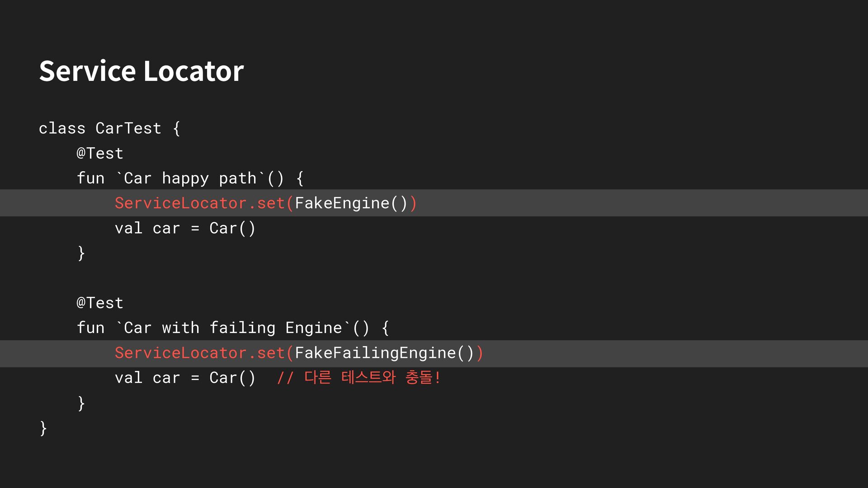Click closing brace of happy path function

point(81,253)
